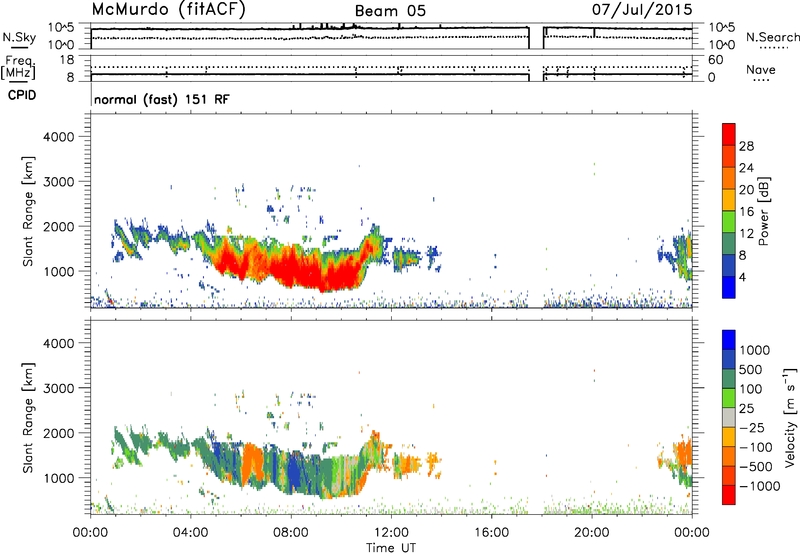Select the dark green Power segment between 8 and 12
Screen dimensions: 800x554
(729, 243)
